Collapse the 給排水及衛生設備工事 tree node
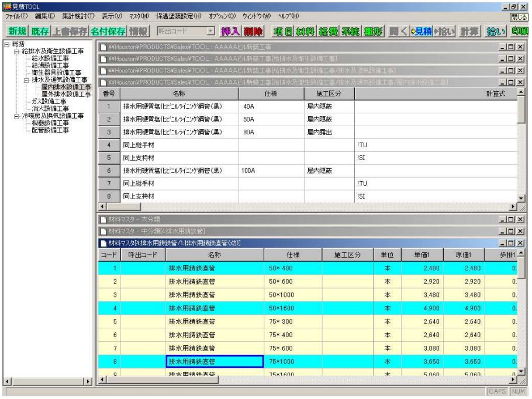 [16, 51]
